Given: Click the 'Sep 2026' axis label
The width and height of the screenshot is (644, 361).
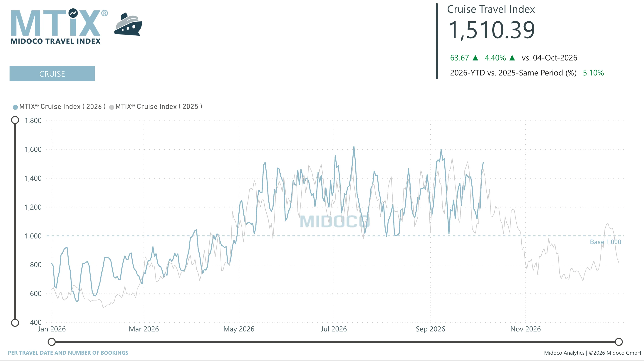Looking at the screenshot, I should [430, 329].
